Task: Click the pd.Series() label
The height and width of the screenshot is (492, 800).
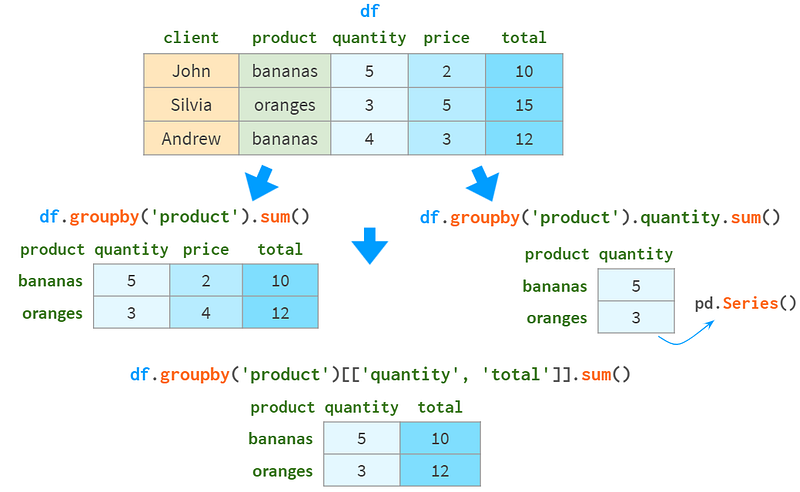Action: pos(745,303)
